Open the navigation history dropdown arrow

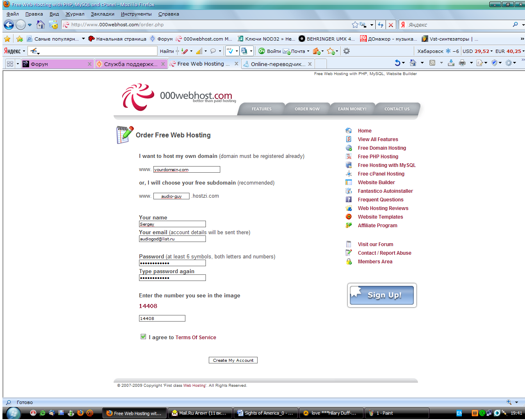coord(30,25)
